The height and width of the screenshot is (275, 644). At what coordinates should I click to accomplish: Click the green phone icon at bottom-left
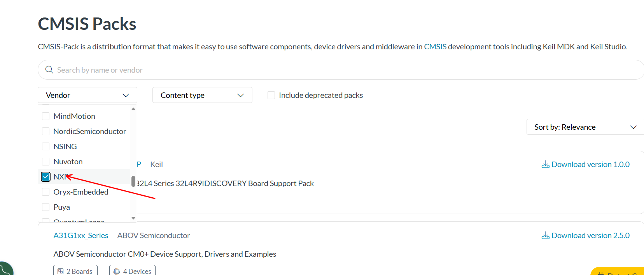tap(5, 269)
